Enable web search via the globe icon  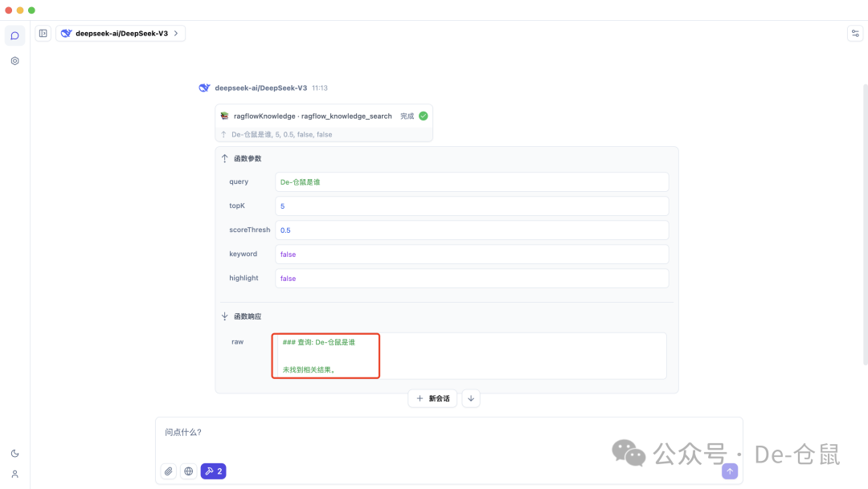point(188,471)
